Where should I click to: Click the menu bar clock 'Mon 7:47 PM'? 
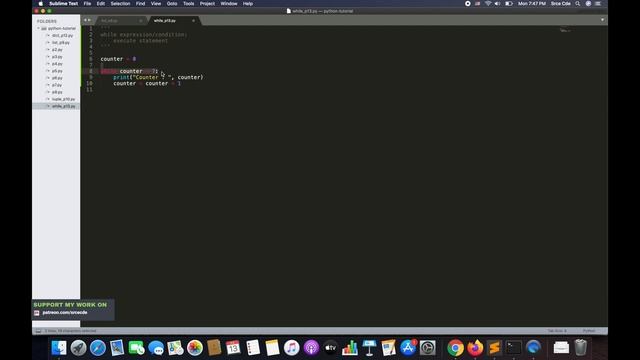pyautogui.click(x=531, y=4)
